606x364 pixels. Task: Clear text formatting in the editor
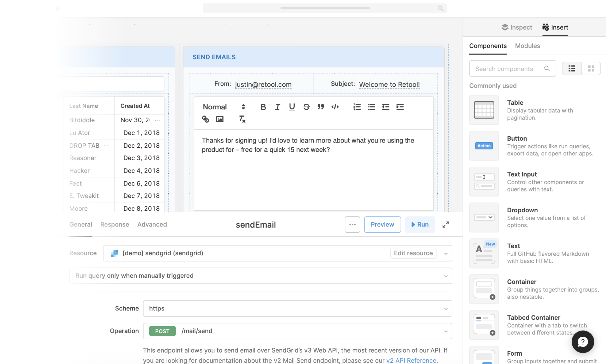click(x=242, y=119)
